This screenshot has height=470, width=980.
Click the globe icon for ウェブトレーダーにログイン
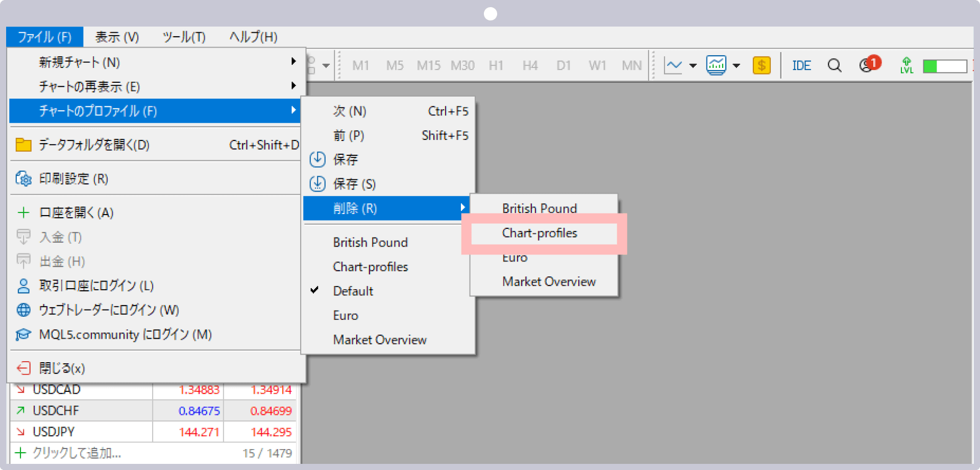click(23, 310)
